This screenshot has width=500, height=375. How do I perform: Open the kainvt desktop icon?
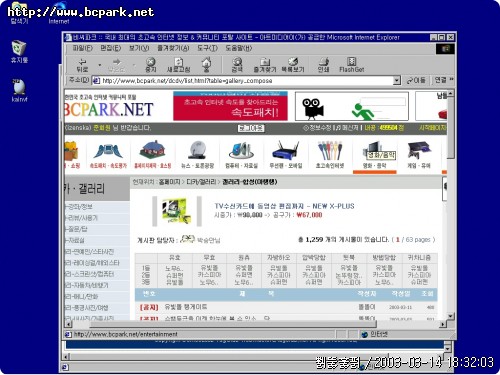point(19,91)
